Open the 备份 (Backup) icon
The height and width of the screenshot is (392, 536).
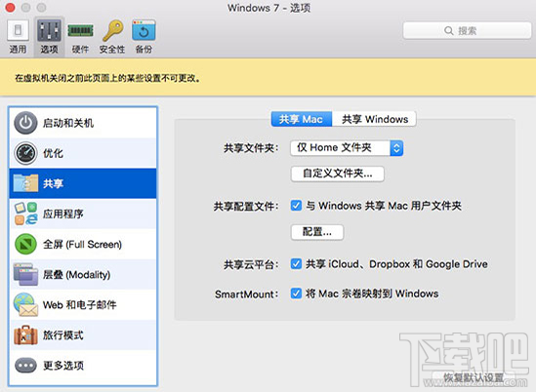[144, 30]
